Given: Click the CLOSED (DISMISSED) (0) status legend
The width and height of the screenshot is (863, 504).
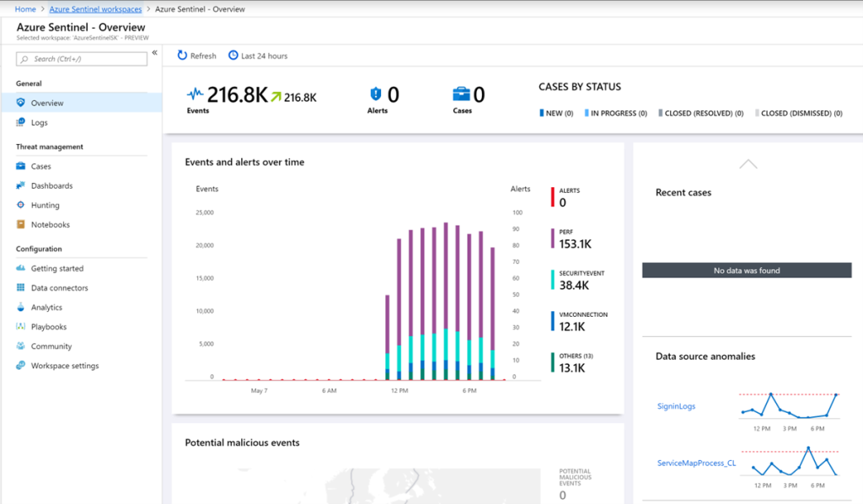Looking at the screenshot, I should tap(799, 113).
